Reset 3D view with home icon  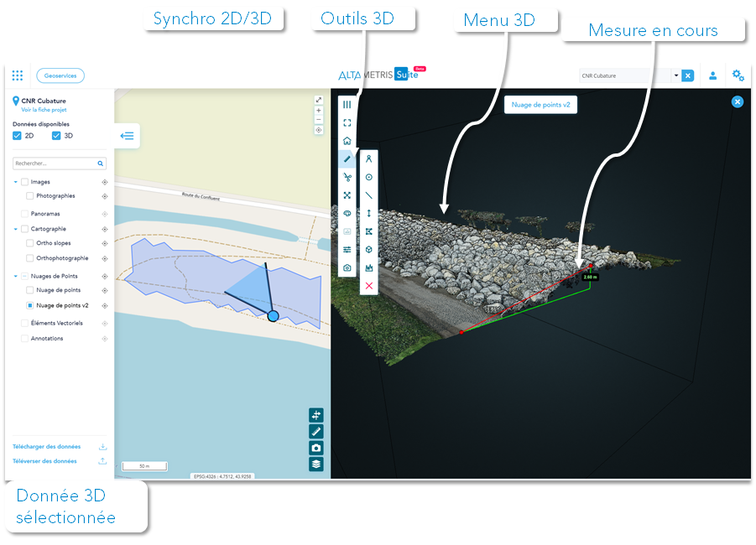tap(347, 141)
